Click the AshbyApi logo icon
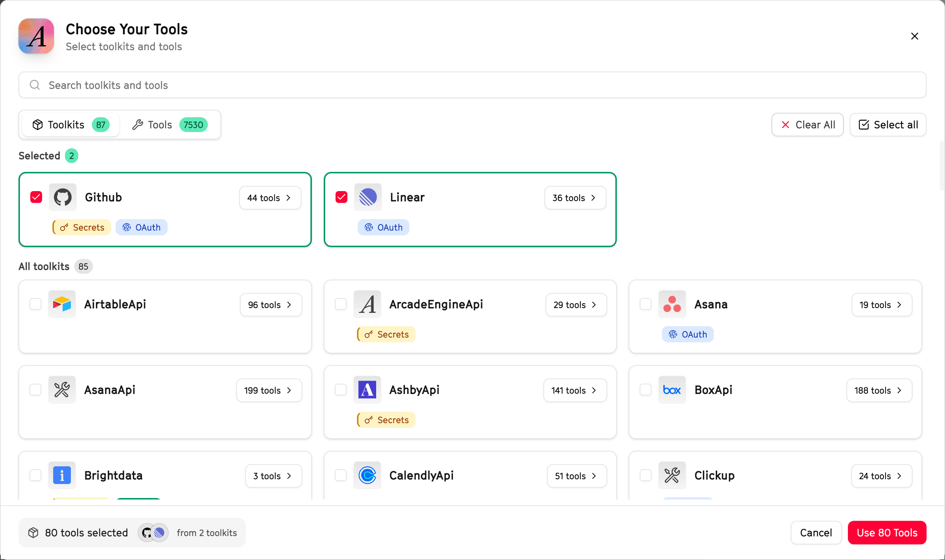This screenshot has width=945, height=560. pyautogui.click(x=367, y=390)
